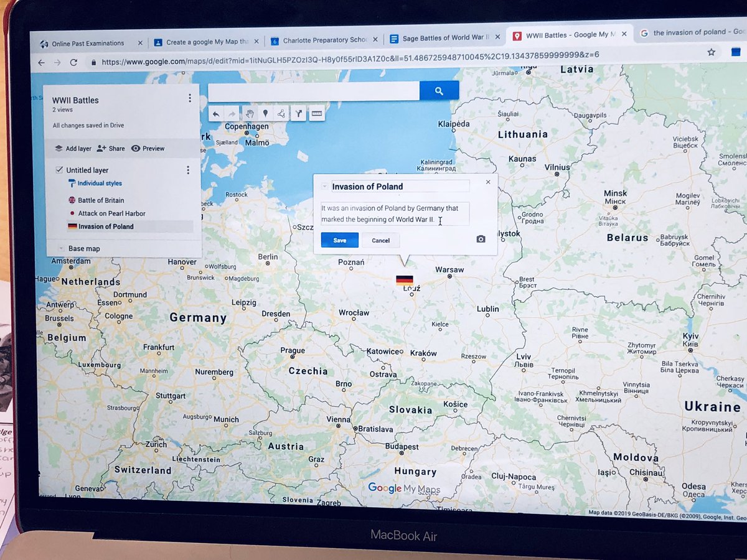Select the Add marker pin tool
The width and height of the screenshot is (747, 560).
click(265, 114)
